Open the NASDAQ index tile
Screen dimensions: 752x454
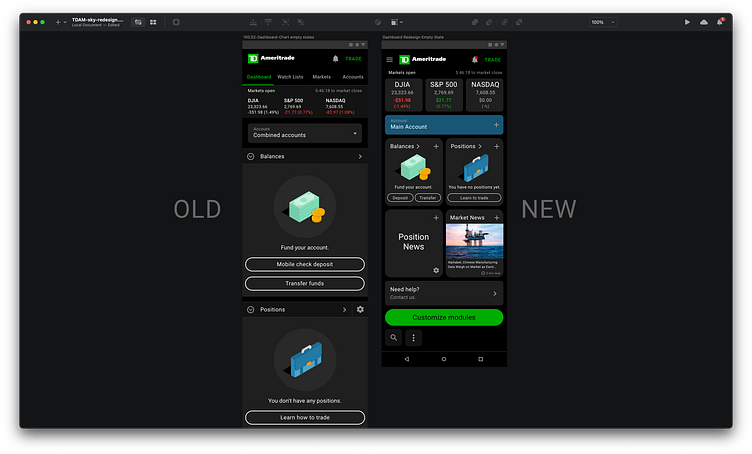(485, 95)
